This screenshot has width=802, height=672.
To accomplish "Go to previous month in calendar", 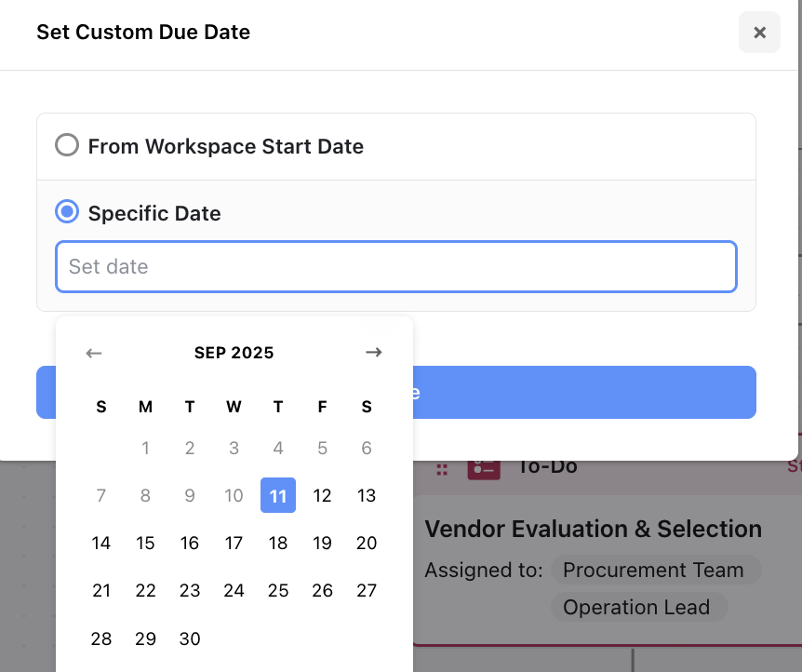I will (x=93, y=353).
